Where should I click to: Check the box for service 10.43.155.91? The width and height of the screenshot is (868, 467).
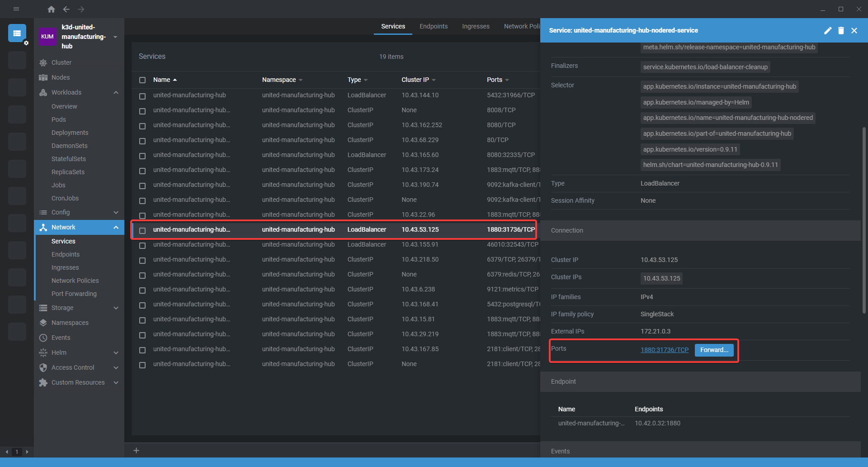[x=142, y=246]
